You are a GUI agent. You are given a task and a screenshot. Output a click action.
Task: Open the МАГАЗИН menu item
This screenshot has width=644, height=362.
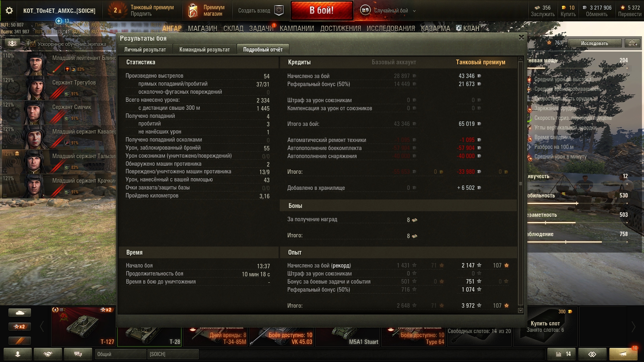click(202, 29)
